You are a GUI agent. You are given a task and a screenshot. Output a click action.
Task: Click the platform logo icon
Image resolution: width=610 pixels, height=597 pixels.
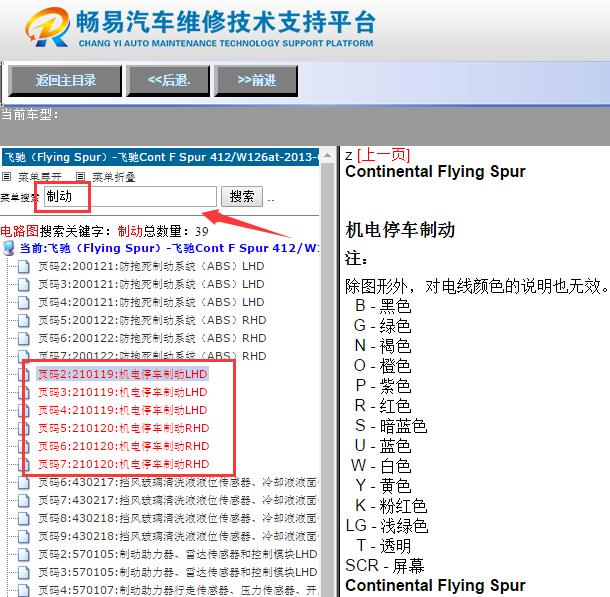click(48, 27)
